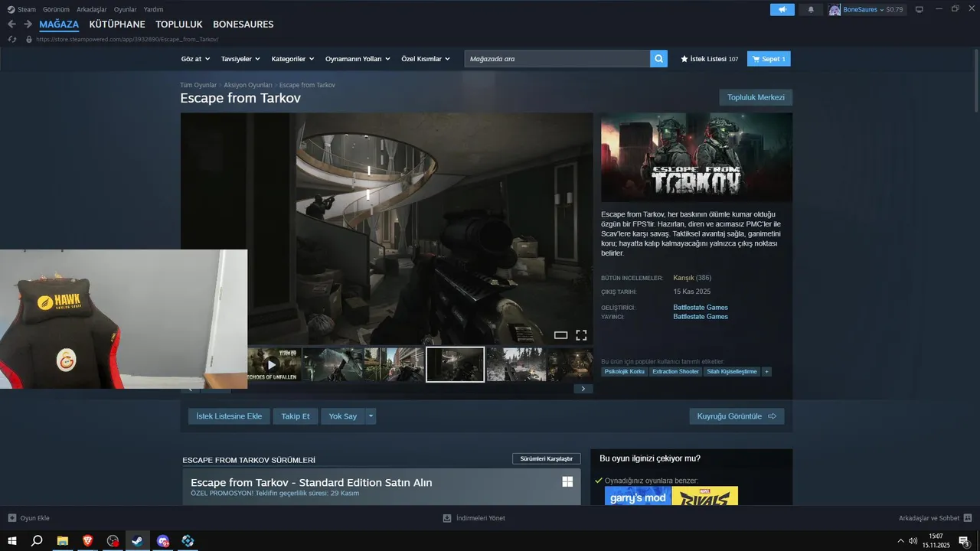
Task: Click the volume icon in system tray
Action: pos(913,541)
